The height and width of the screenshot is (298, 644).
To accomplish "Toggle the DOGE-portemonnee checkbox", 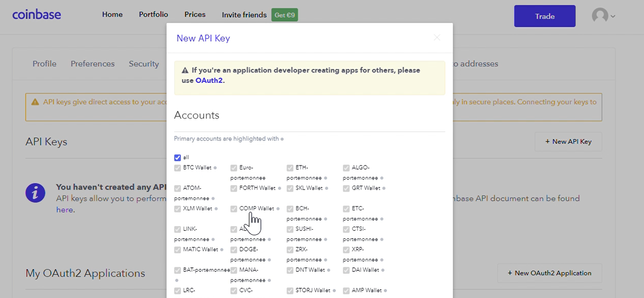I will [x=234, y=249].
